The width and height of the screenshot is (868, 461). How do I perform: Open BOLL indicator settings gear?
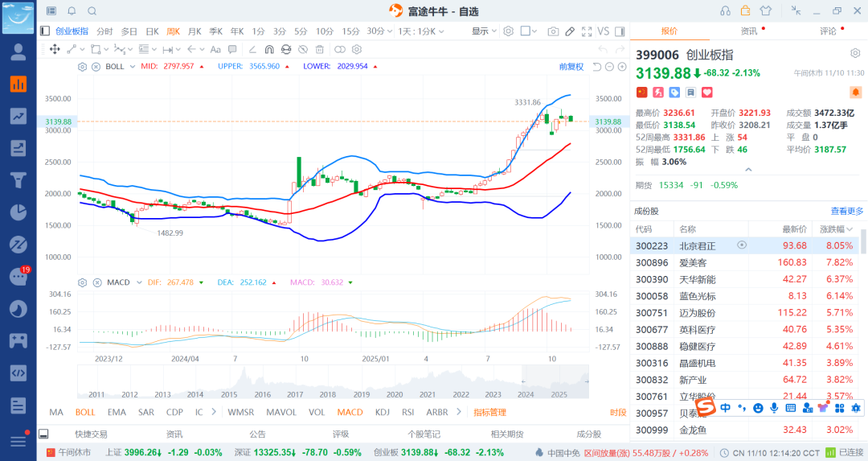[82, 66]
